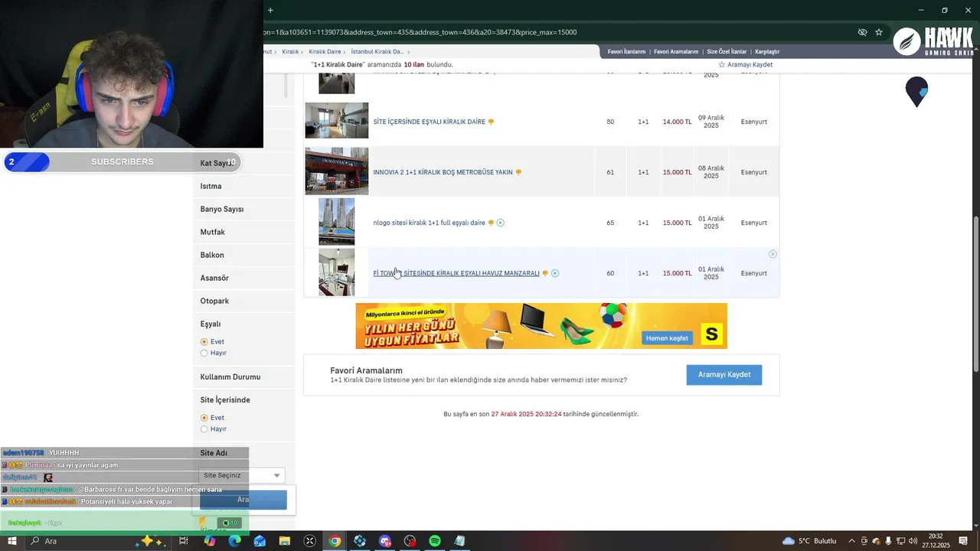Select Evet under Site İçerisinde filter
This screenshot has width=980, height=551.
click(x=204, y=418)
